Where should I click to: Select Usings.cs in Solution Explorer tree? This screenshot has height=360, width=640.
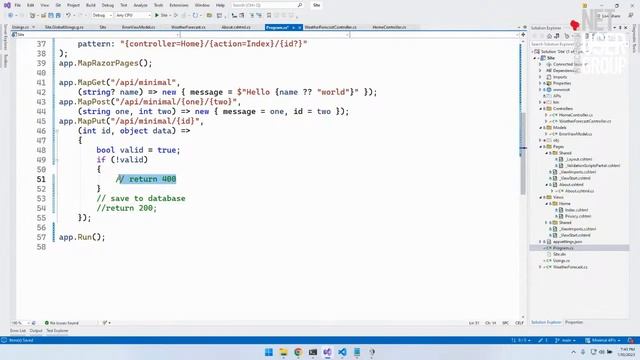coord(561,260)
